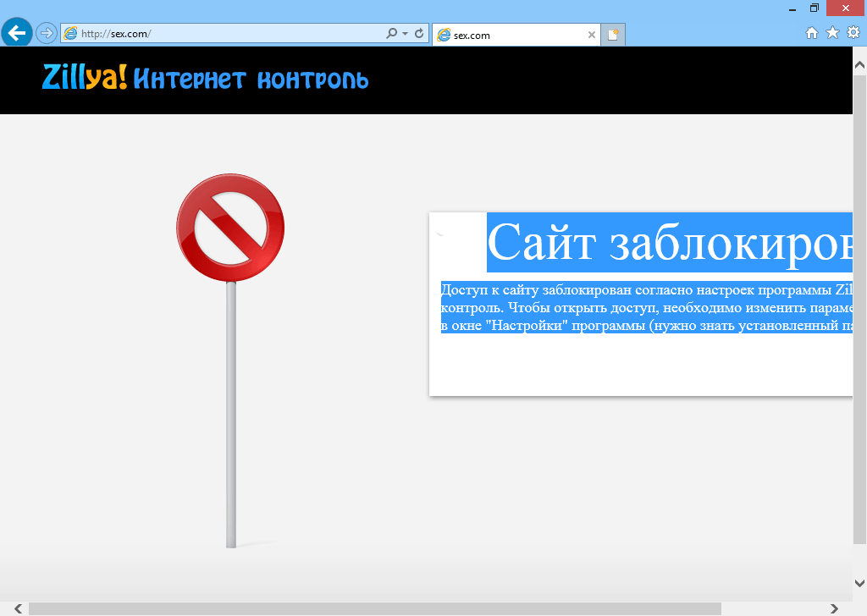
Task: Refresh the page with the reload icon
Action: 419,33
